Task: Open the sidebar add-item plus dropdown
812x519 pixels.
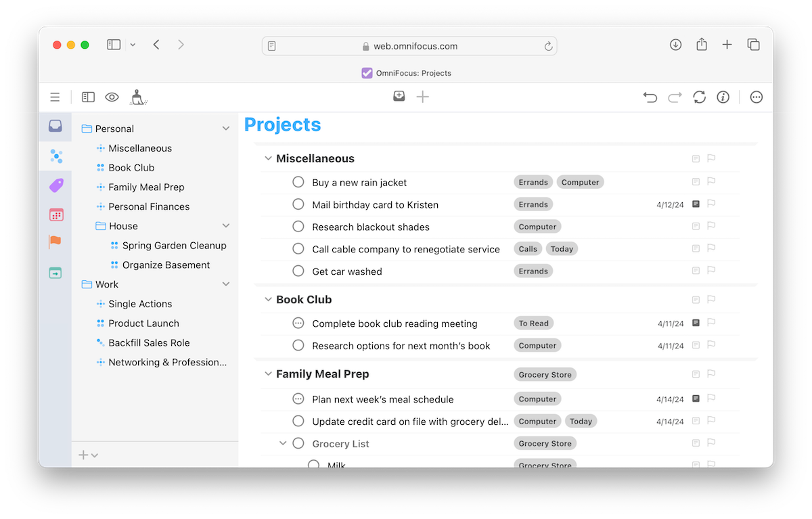Action: coord(88,455)
